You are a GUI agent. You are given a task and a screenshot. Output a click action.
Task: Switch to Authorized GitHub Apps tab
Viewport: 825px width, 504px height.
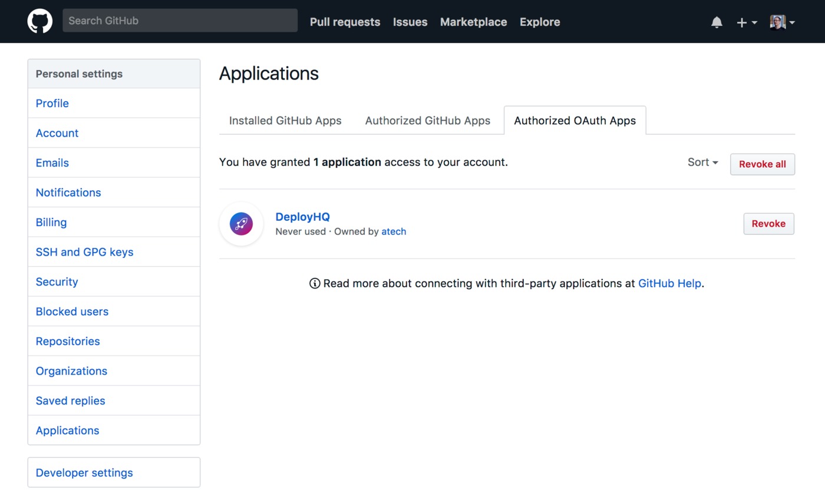pos(428,121)
